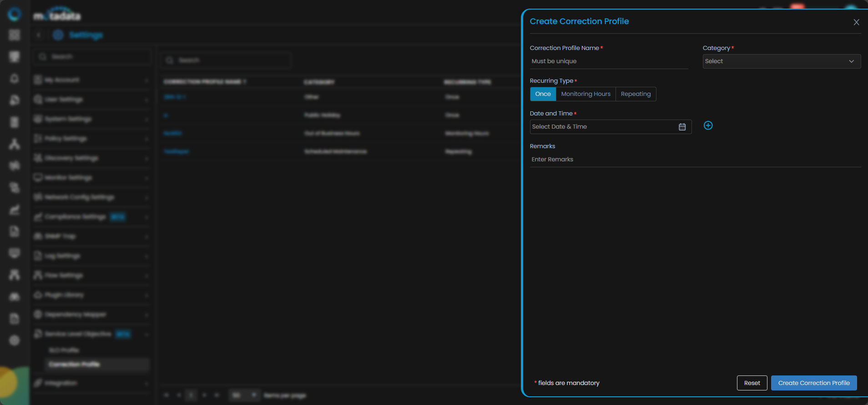Open the Category dropdown
Viewport: 868px width, 405px height.
(x=781, y=61)
